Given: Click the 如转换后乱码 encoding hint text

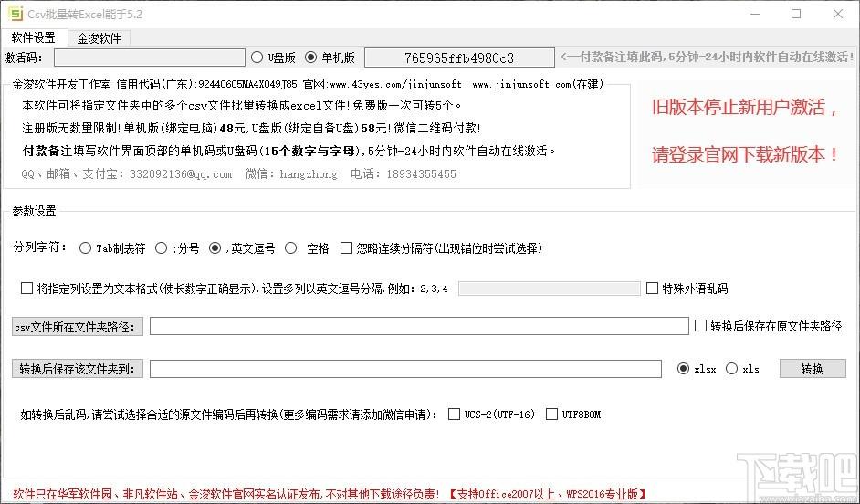Looking at the screenshot, I should point(229,415).
